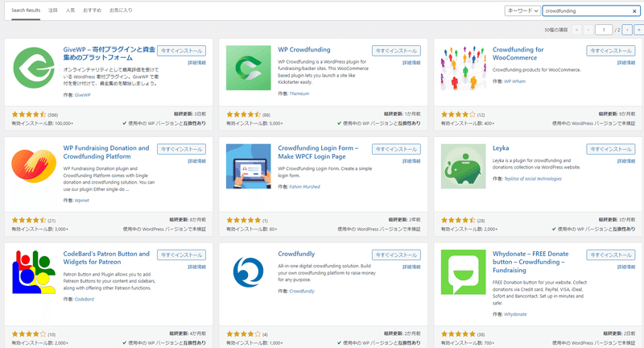Open Crowdfunding for WooCommerce title link

pos(518,53)
